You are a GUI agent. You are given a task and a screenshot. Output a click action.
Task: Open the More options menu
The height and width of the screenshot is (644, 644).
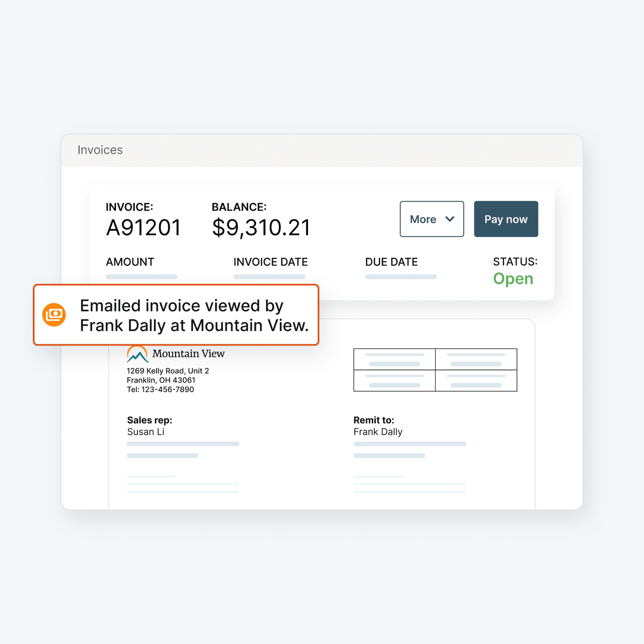pyautogui.click(x=423, y=219)
